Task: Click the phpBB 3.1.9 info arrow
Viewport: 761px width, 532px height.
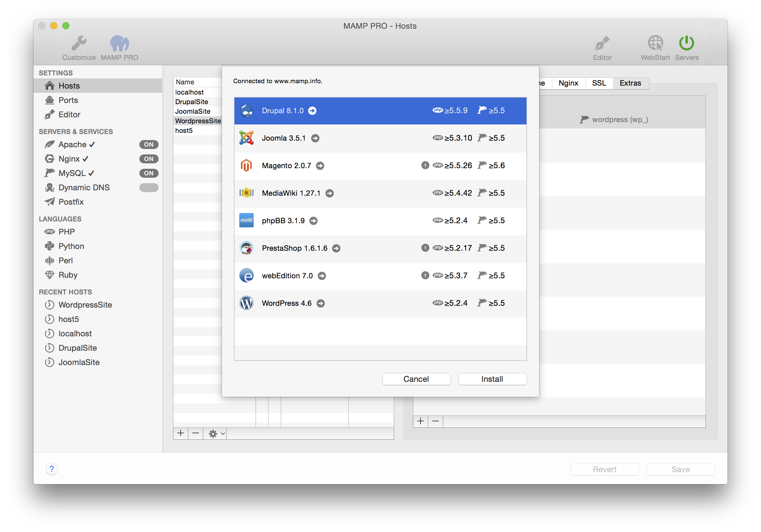Action: click(313, 221)
